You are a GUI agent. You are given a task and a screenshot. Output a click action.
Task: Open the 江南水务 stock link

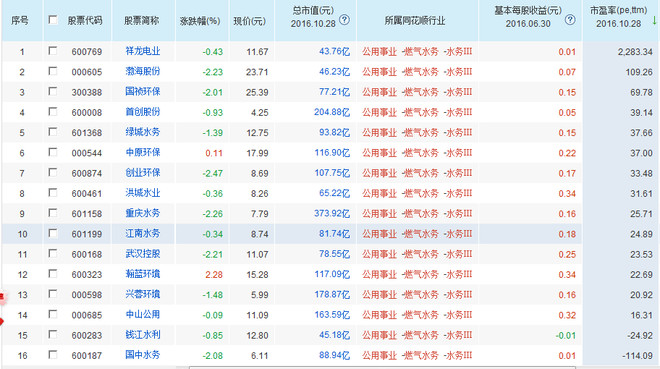[143, 234]
